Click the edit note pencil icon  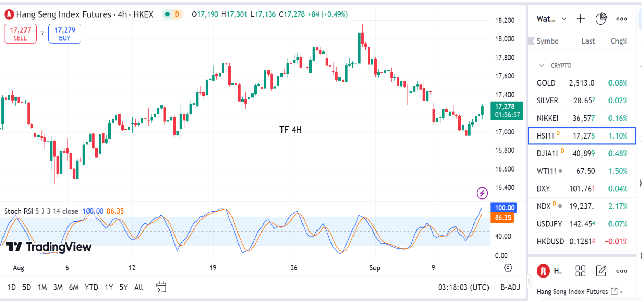pyautogui.click(x=601, y=271)
